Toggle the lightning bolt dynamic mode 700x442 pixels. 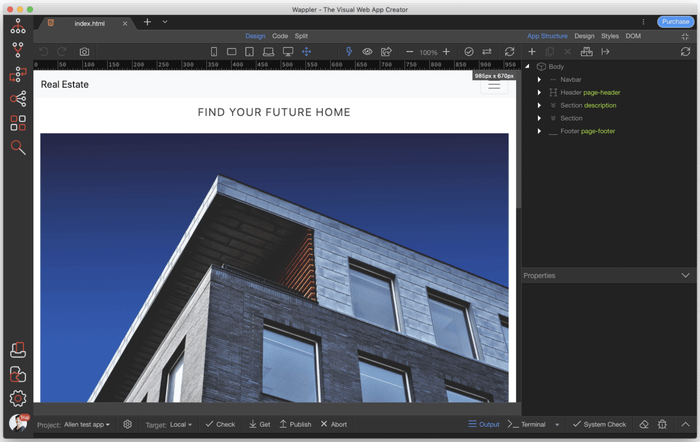coord(349,52)
